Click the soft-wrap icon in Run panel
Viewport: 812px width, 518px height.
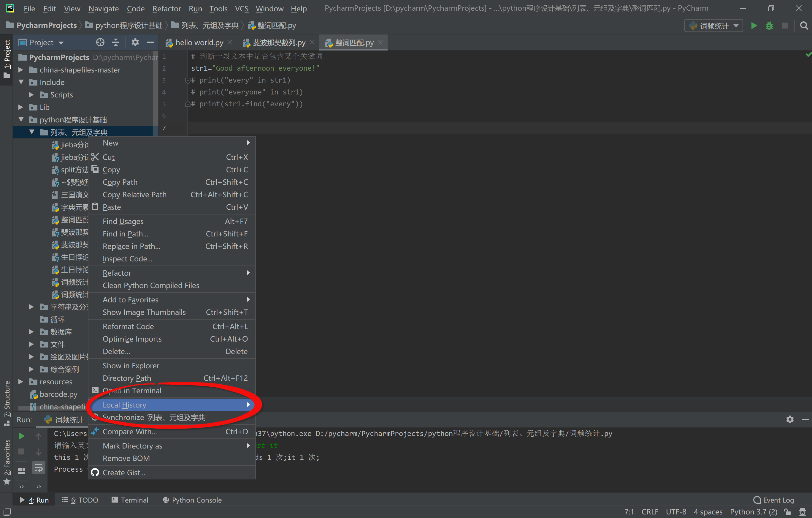click(39, 468)
